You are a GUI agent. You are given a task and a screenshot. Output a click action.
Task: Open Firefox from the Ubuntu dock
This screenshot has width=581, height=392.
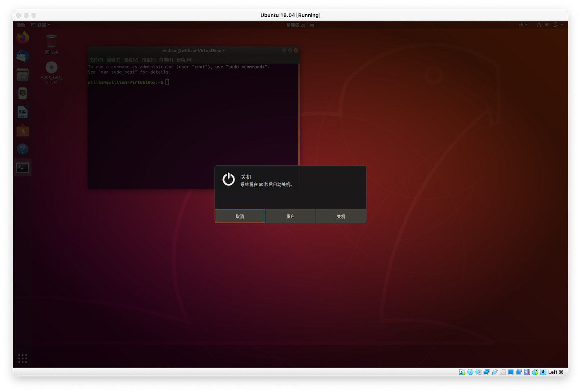tap(22, 38)
